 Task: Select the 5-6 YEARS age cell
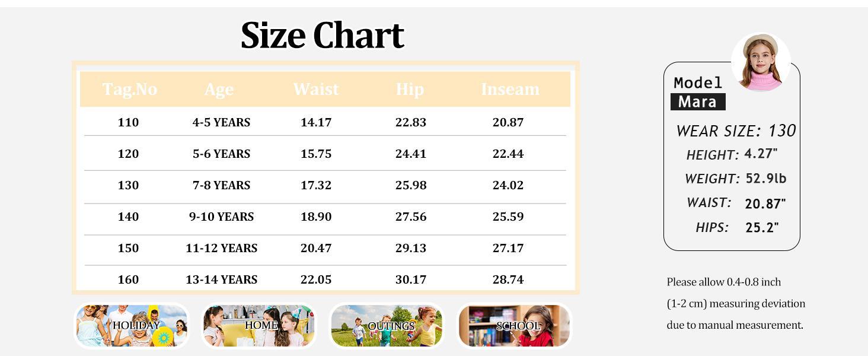point(221,154)
